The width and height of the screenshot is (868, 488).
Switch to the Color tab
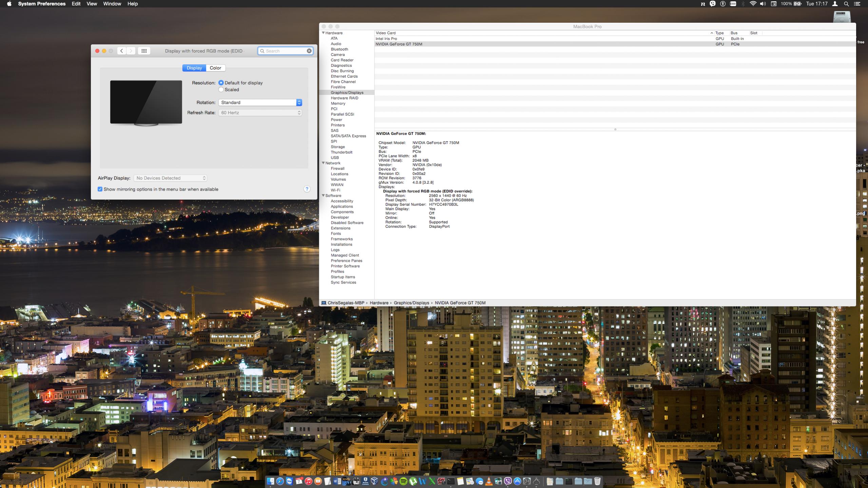(x=215, y=68)
